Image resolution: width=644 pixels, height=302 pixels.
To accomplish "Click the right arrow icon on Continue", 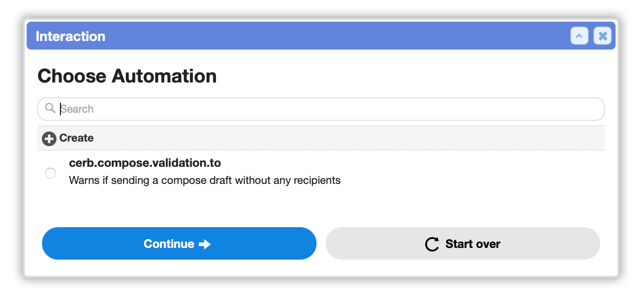I will click(205, 244).
